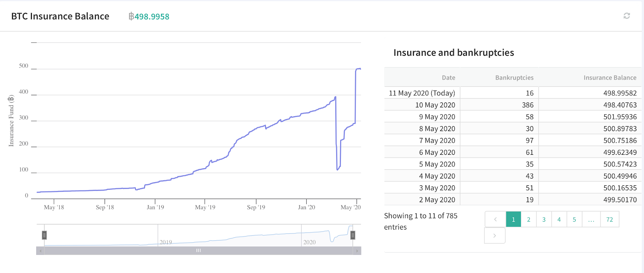The height and width of the screenshot is (273, 644).
Task: Click the 97 bankruptcies value
Action: click(530, 140)
